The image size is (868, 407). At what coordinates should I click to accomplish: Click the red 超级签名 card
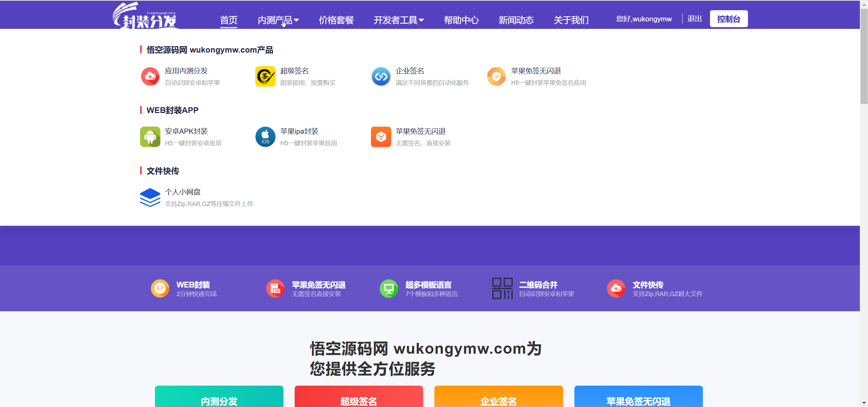tap(359, 396)
